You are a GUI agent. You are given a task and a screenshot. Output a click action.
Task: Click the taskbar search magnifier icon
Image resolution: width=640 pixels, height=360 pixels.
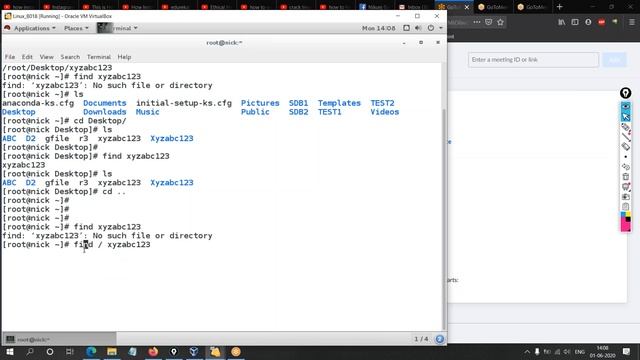click(30, 351)
